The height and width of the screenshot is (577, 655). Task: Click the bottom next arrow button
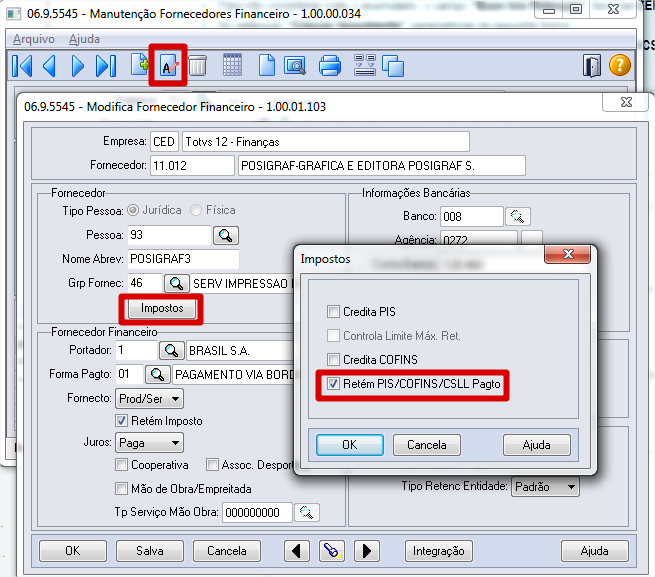tap(367, 551)
